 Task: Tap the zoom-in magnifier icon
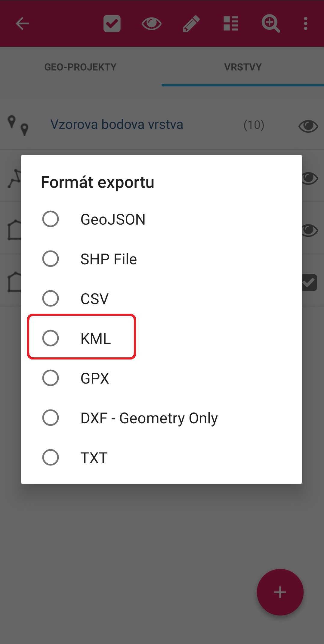coord(271,23)
